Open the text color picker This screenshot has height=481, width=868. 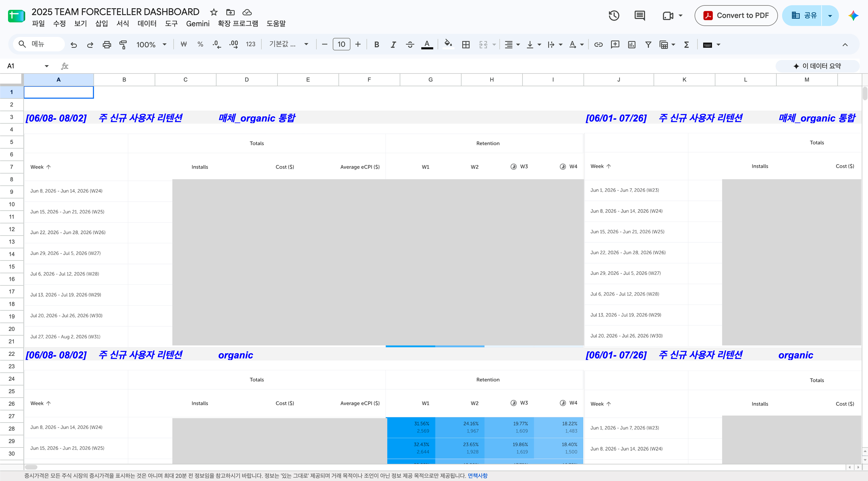click(427, 44)
